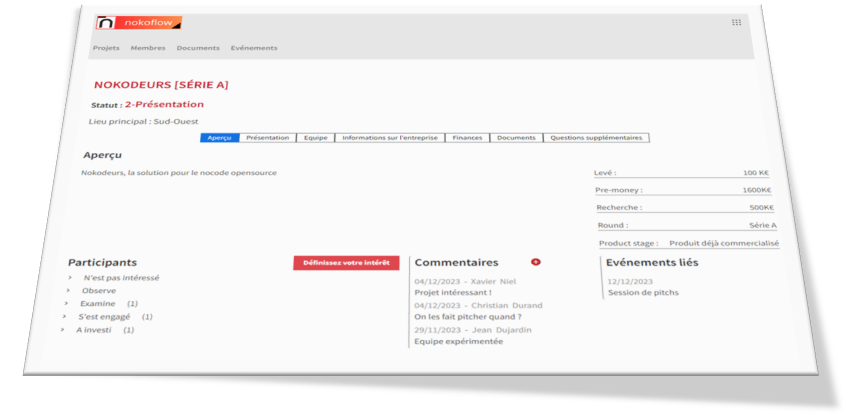Click the Recherche value 500K€
Viewport: 852px width, 417px height.
761,208
